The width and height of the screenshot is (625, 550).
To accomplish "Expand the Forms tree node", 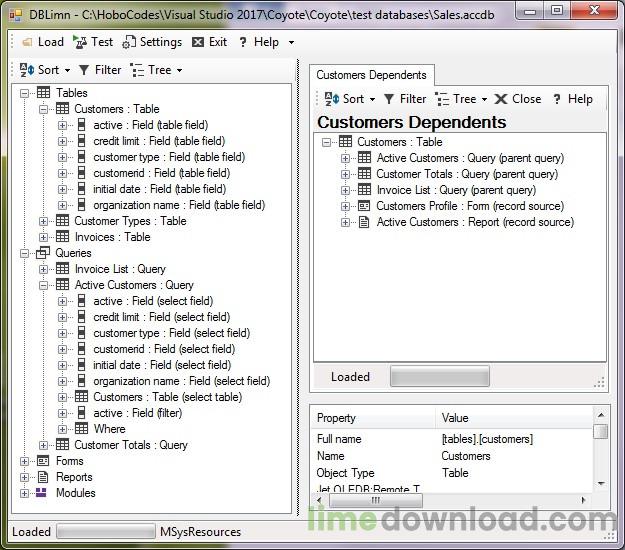I will 25,461.
